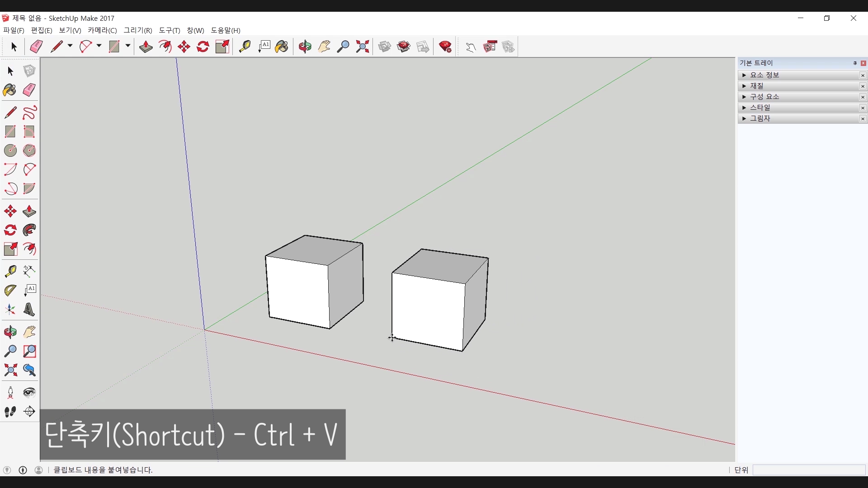
Task: Select the Push/Pull tool in top toolbar
Action: (146, 47)
